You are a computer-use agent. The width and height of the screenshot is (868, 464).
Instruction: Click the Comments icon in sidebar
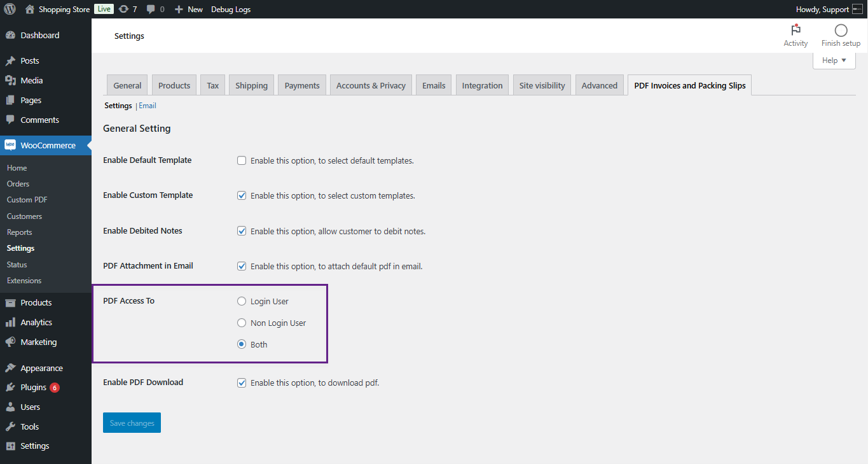pos(10,120)
